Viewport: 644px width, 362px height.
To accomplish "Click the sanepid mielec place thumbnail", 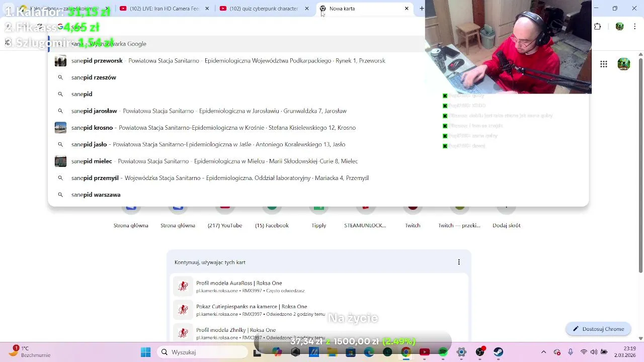I will point(60,161).
